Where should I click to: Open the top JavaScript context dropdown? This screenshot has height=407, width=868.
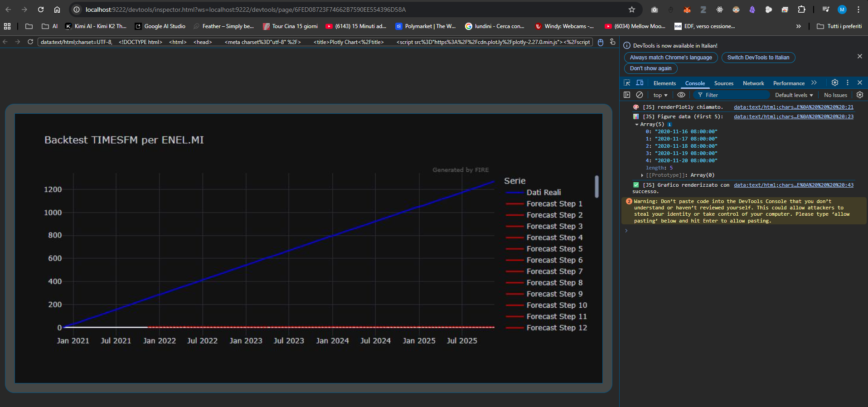click(x=660, y=95)
